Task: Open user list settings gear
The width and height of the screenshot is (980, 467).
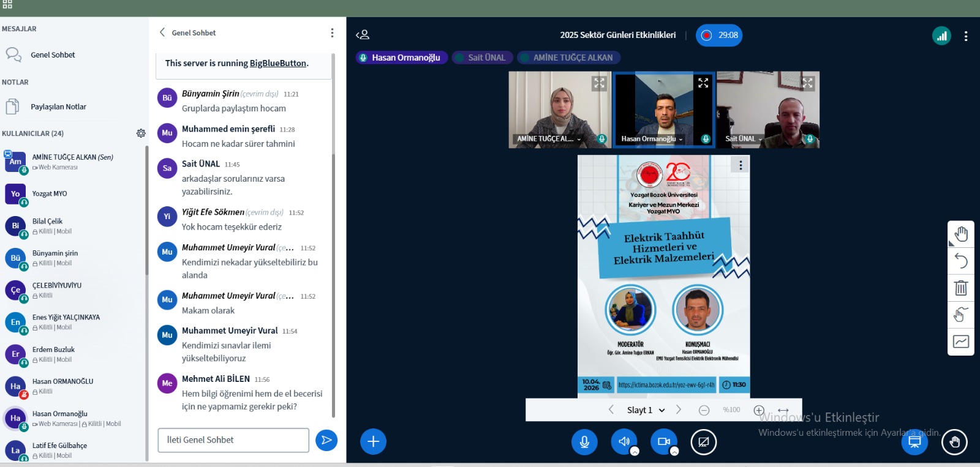Action: click(141, 133)
